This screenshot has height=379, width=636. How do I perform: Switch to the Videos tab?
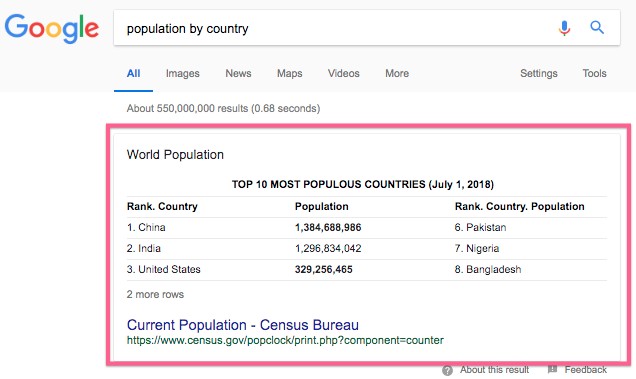(344, 73)
